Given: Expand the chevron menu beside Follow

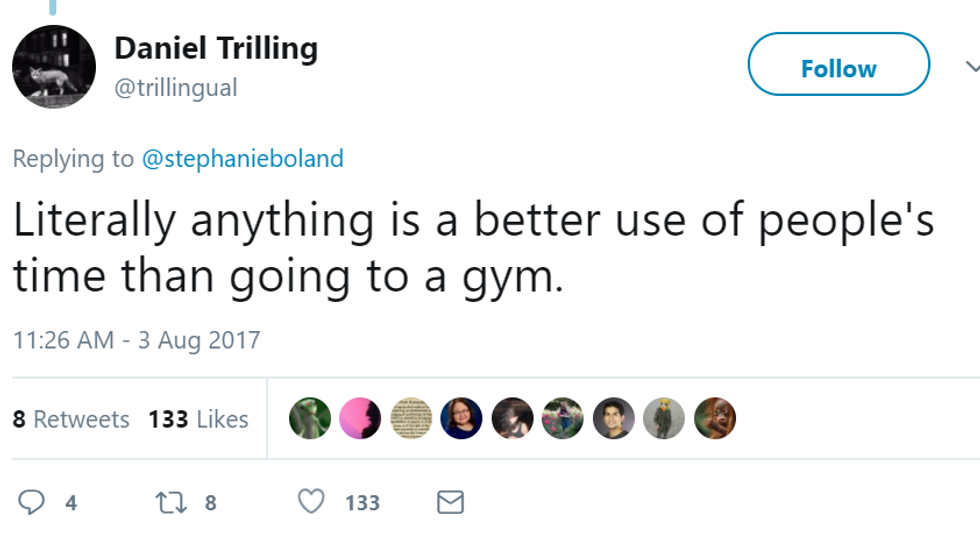Looking at the screenshot, I should tap(971, 67).
